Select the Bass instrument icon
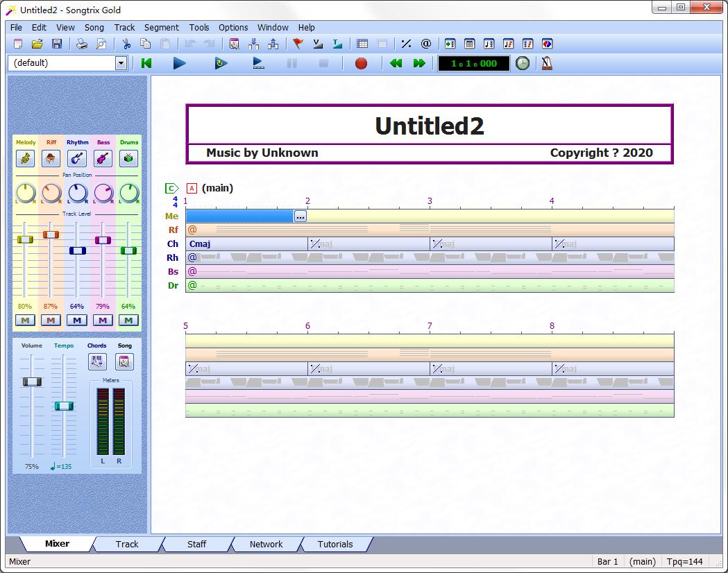The height and width of the screenshot is (573, 728). (x=103, y=158)
